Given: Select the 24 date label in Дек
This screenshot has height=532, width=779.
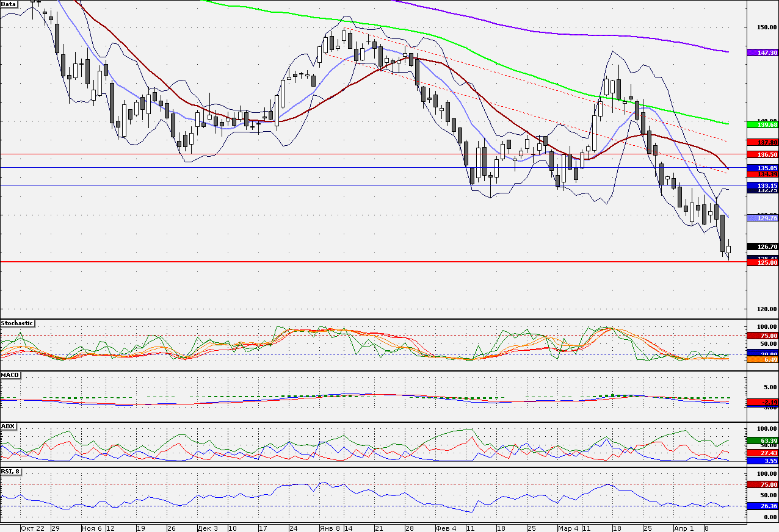Looking at the screenshot, I should (292, 528).
